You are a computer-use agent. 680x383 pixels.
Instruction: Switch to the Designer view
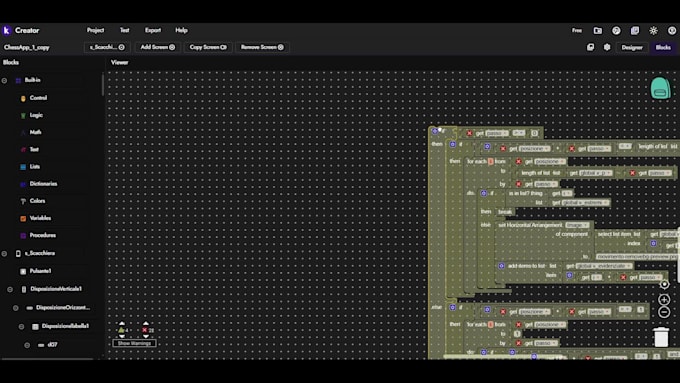632,47
